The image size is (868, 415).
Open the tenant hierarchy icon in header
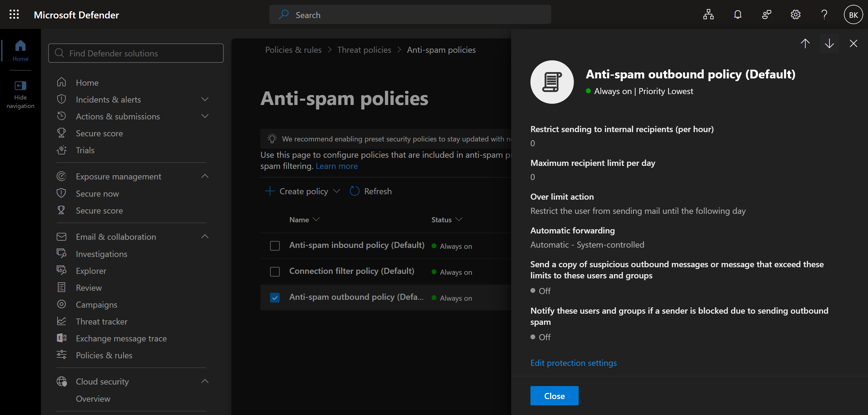click(708, 14)
